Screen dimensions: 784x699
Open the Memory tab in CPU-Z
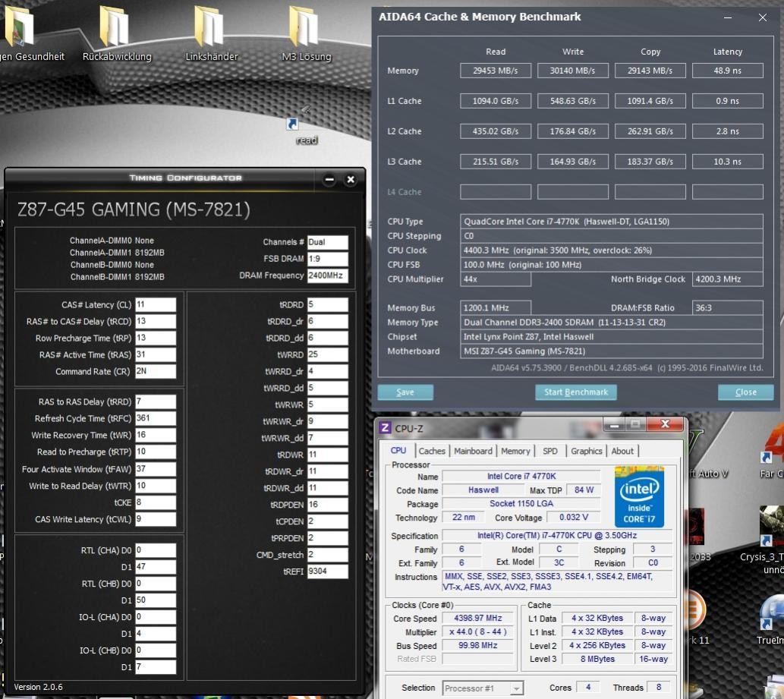[515, 451]
